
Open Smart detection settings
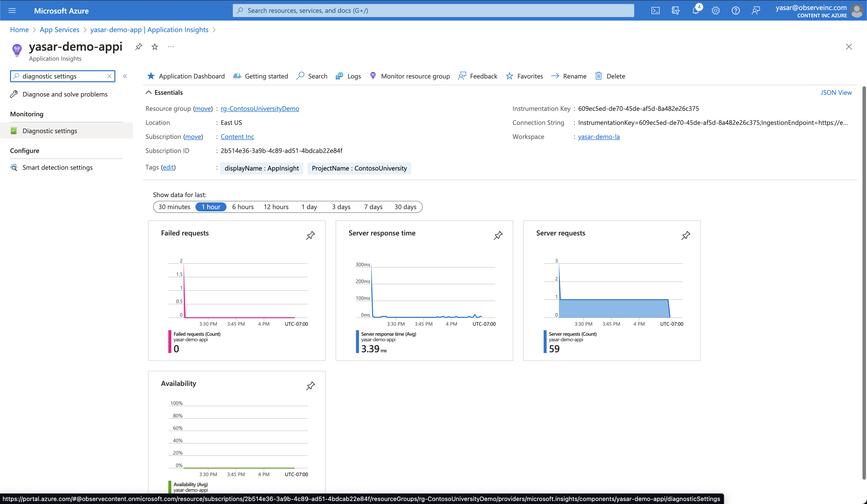coord(57,167)
